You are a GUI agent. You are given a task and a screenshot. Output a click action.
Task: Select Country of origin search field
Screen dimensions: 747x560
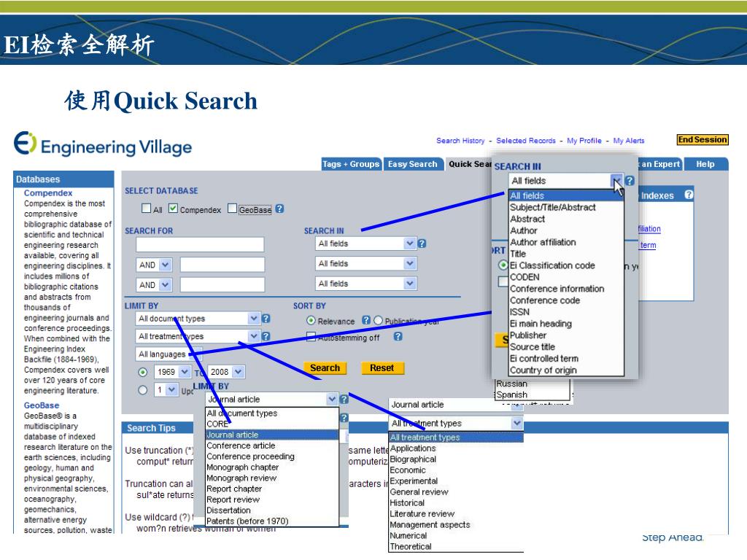pos(566,370)
